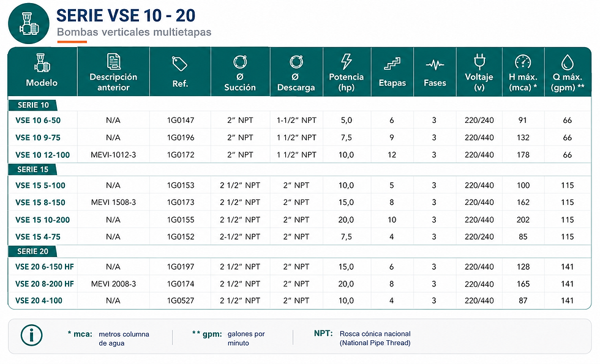Click the price tag icon above Ref.
The image size is (600, 364).
tap(179, 64)
